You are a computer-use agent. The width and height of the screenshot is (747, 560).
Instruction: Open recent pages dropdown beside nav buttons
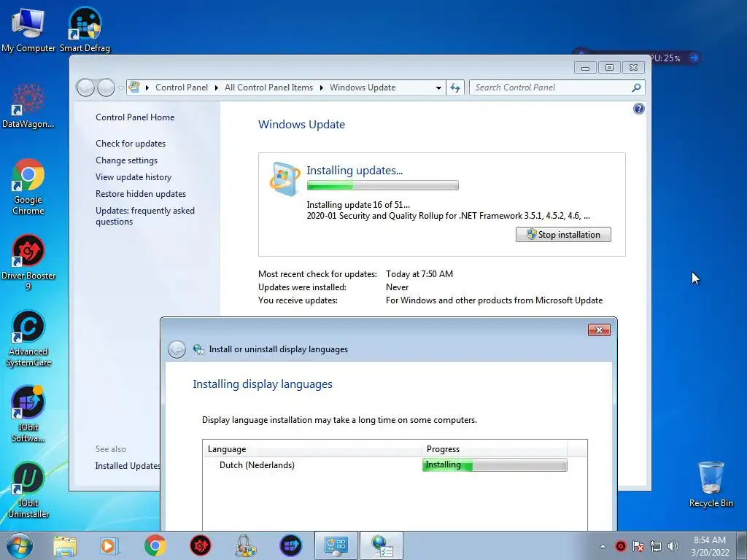tap(120, 87)
